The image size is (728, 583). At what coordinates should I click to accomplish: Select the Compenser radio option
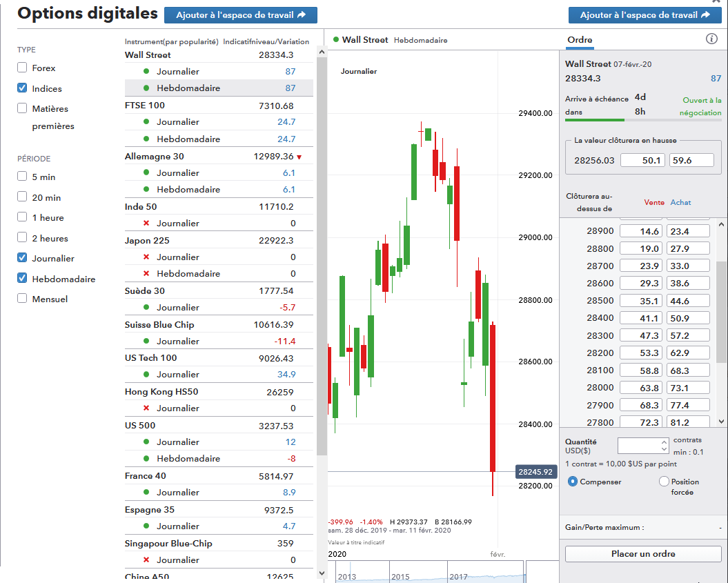573,482
